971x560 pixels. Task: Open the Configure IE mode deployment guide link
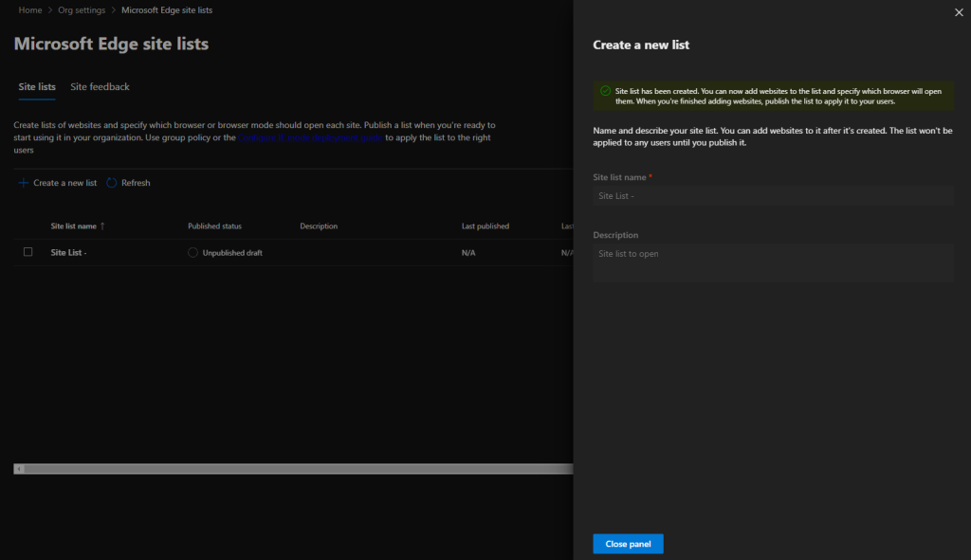point(310,137)
